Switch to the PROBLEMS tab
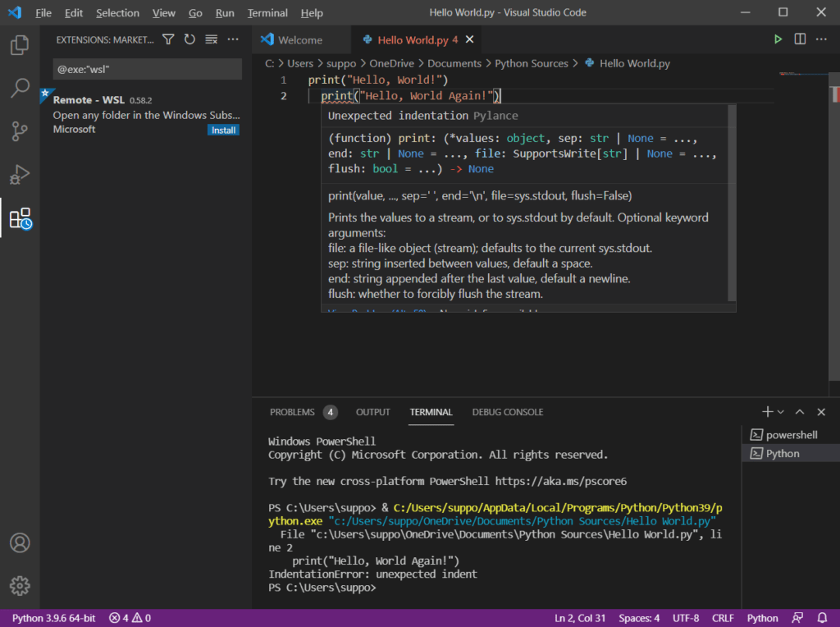 point(292,412)
